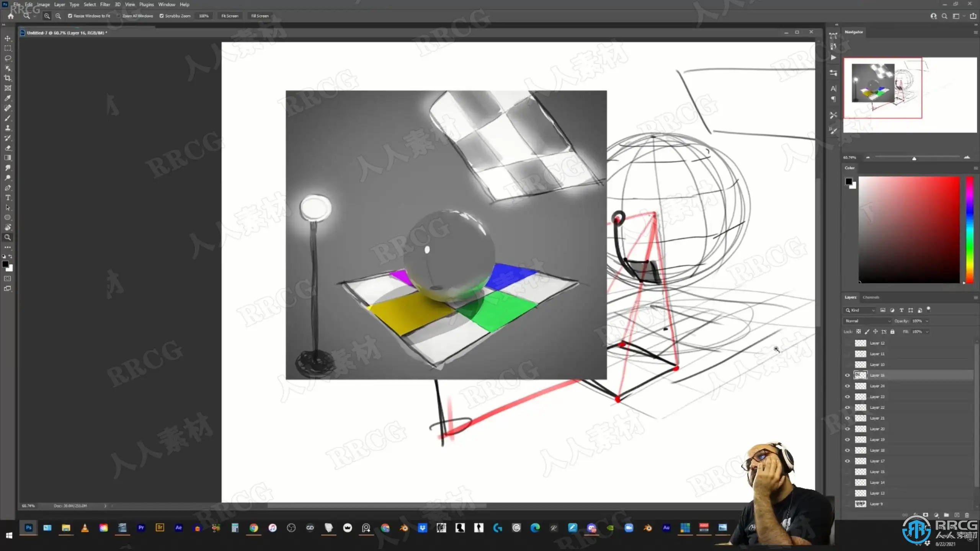Click the Fit Screen button

[230, 16]
